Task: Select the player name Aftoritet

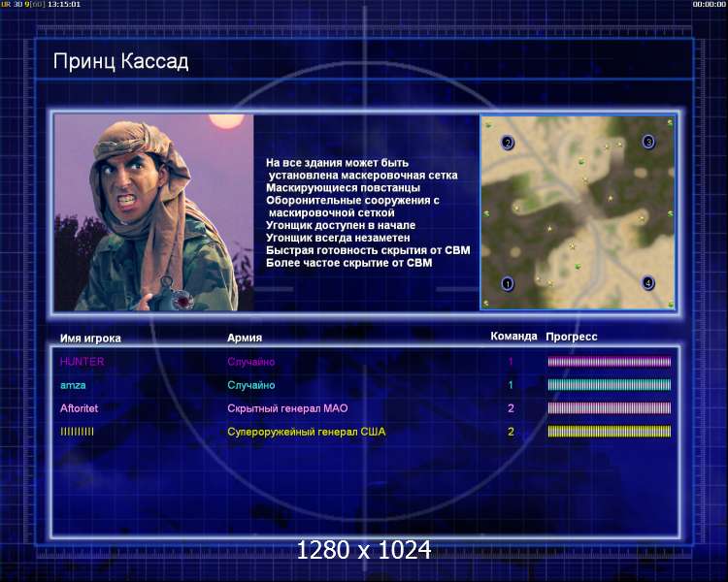Action: [x=79, y=408]
